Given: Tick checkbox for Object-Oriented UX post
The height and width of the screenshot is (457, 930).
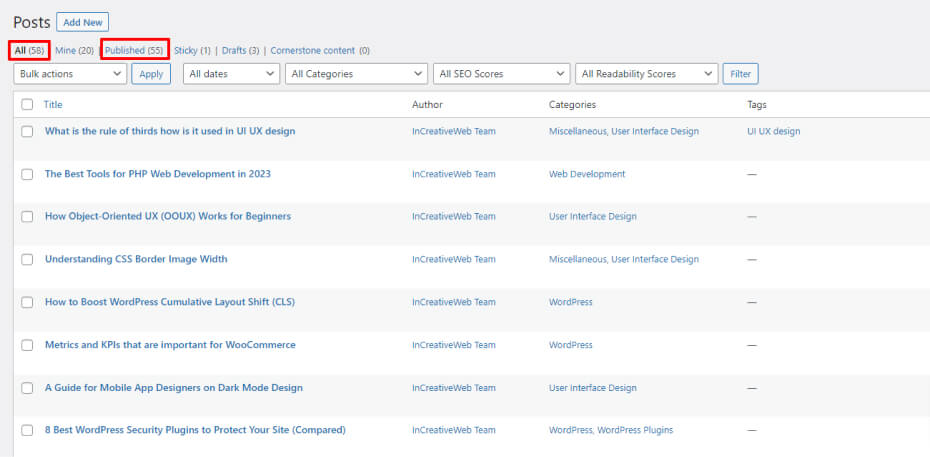Looking at the screenshot, I should (x=27, y=217).
